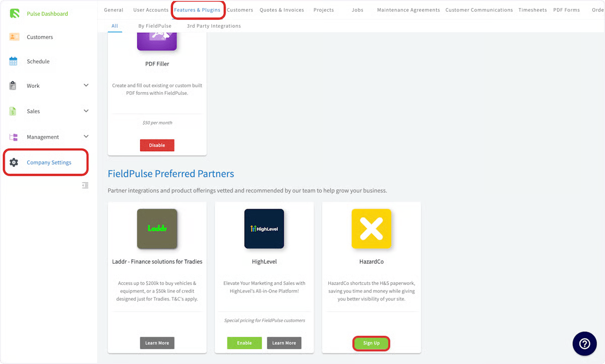The image size is (605, 364).
Task: Click 'FieldPulse Preferred Partners' heading
Action: [171, 174]
